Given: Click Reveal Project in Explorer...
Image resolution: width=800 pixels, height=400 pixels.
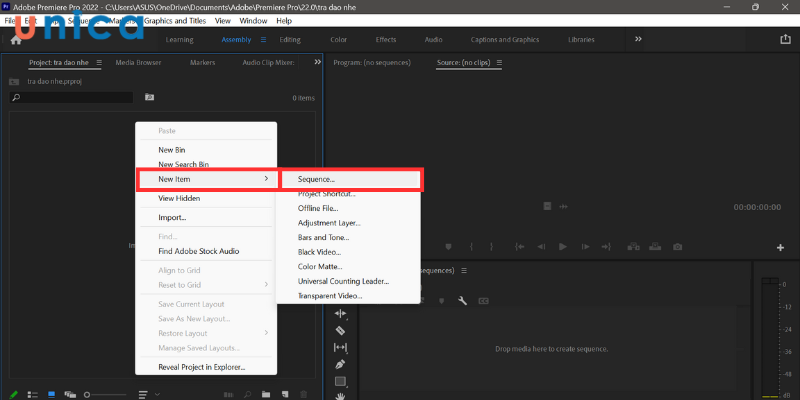Looking at the screenshot, I should point(201,367).
